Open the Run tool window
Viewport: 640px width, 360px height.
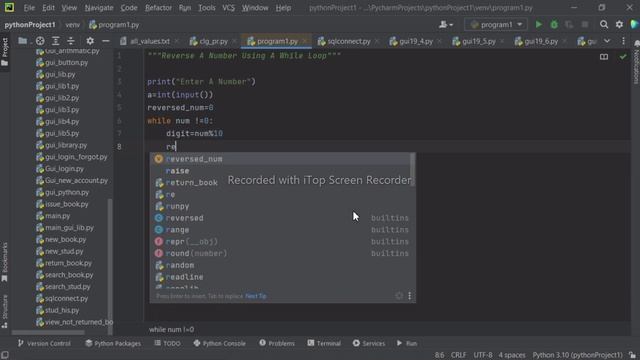(407, 343)
